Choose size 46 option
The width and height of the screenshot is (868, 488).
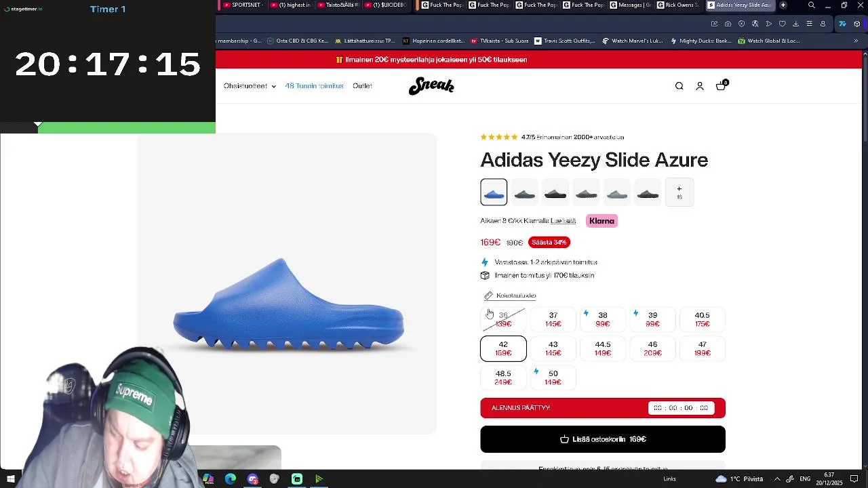(x=652, y=348)
